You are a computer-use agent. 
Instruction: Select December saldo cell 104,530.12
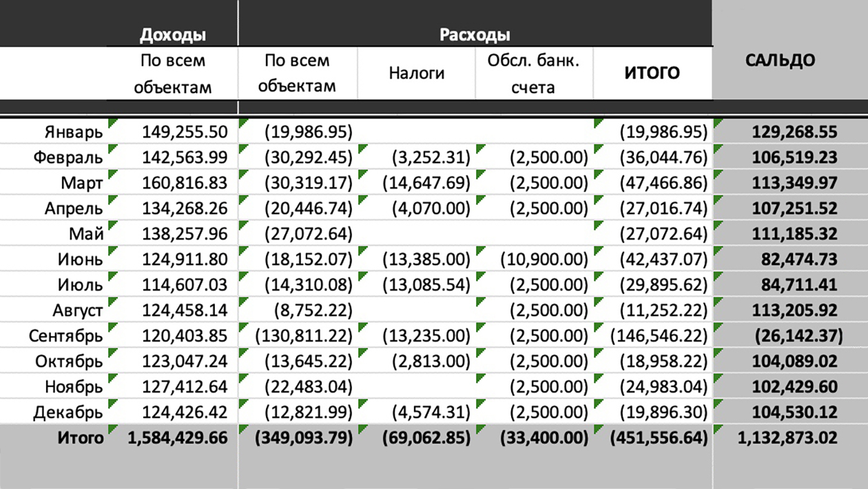point(794,413)
